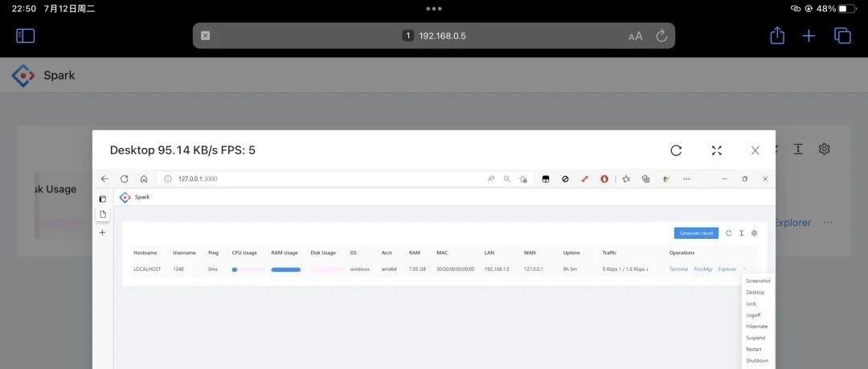
Task: Choose Screenshot from operations menu
Action: coord(758,281)
